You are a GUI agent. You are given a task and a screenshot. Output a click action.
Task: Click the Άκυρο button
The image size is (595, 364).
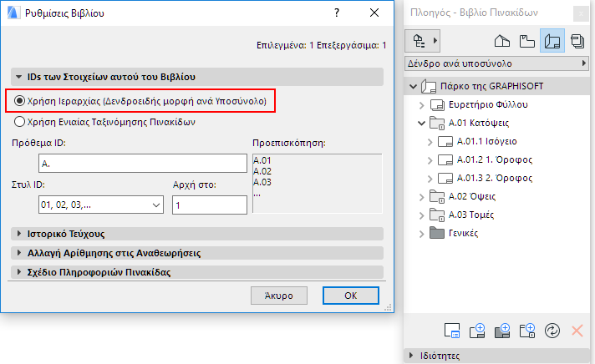point(279,296)
